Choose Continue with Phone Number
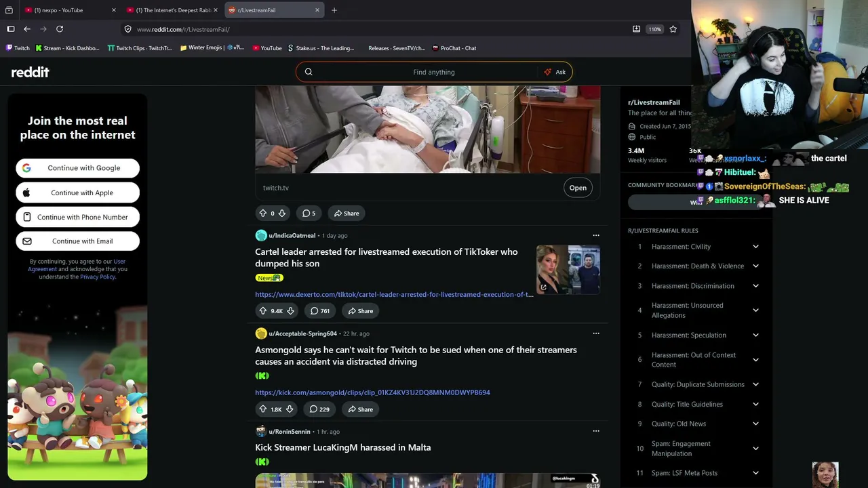 click(78, 217)
